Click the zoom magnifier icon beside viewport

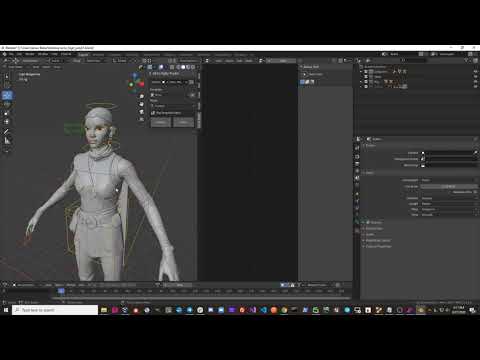point(142,96)
